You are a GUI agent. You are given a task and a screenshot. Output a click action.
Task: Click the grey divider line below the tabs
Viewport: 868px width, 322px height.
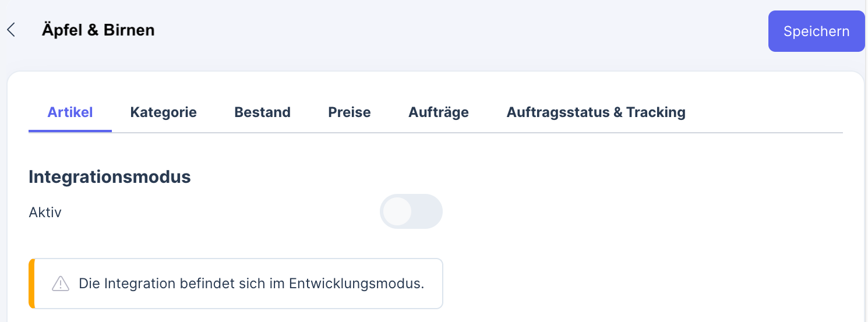[x=466, y=133]
